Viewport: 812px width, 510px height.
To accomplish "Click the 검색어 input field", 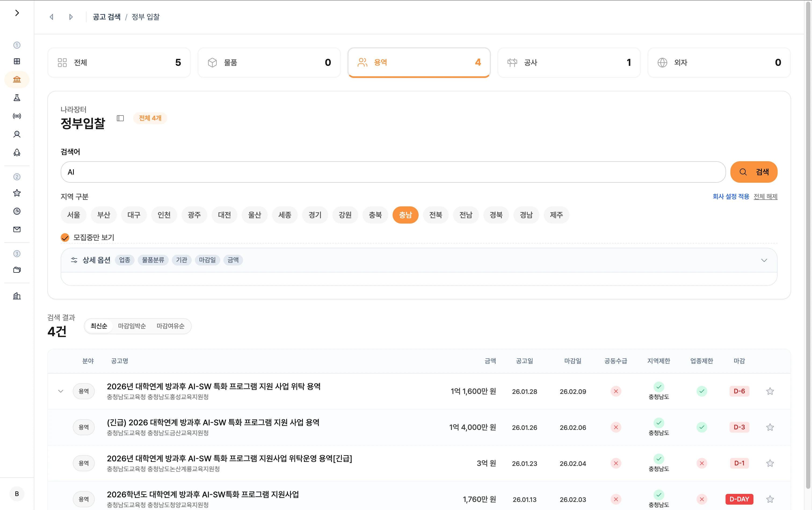I will click(393, 172).
